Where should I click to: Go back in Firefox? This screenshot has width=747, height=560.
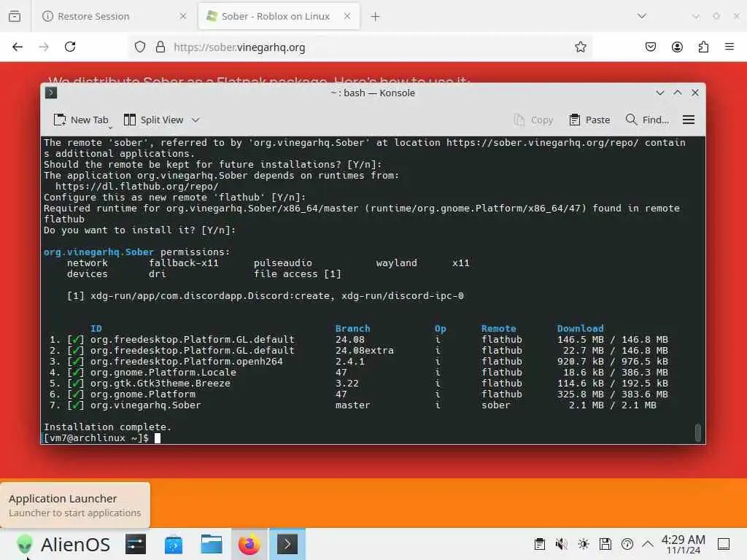(x=18, y=47)
